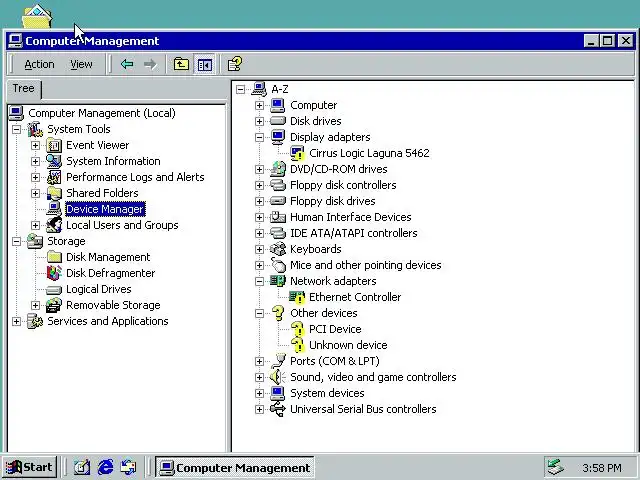Click the Help toolbar icon

pyautogui.click(x=234, y=64)
